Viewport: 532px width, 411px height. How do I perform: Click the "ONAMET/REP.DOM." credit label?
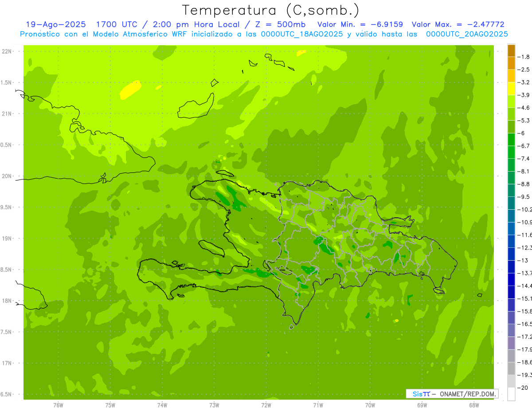[x=468, y=394]
